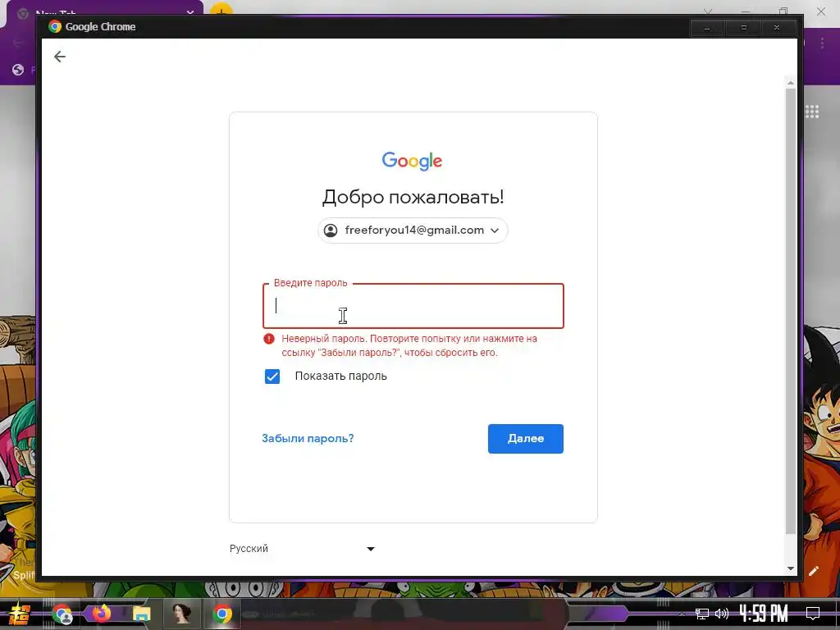This screenshot has height=630, width=840.
Task: Open the freeforyou14@gmail.com account switcher
Action: pyautogui.click(x=413, y=231)
